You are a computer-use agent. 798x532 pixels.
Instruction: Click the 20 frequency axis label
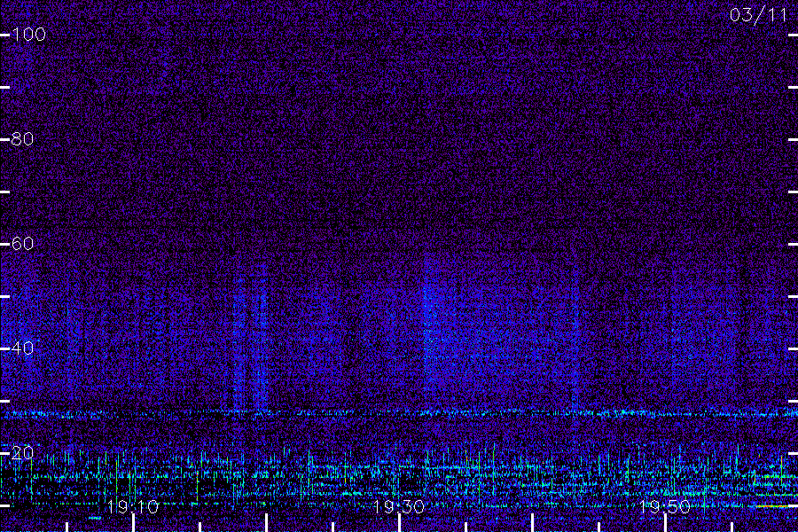[22, 452]
